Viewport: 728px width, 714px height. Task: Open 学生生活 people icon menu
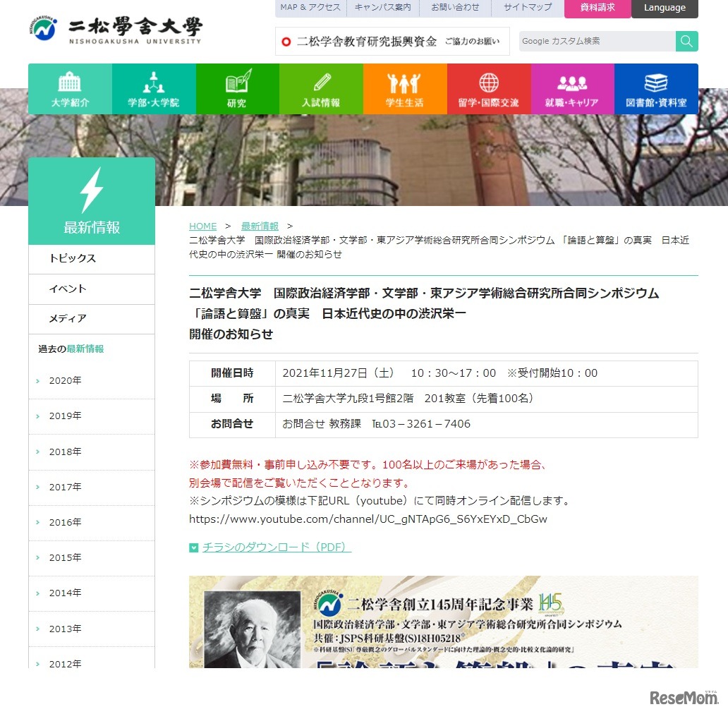[405, 89]
